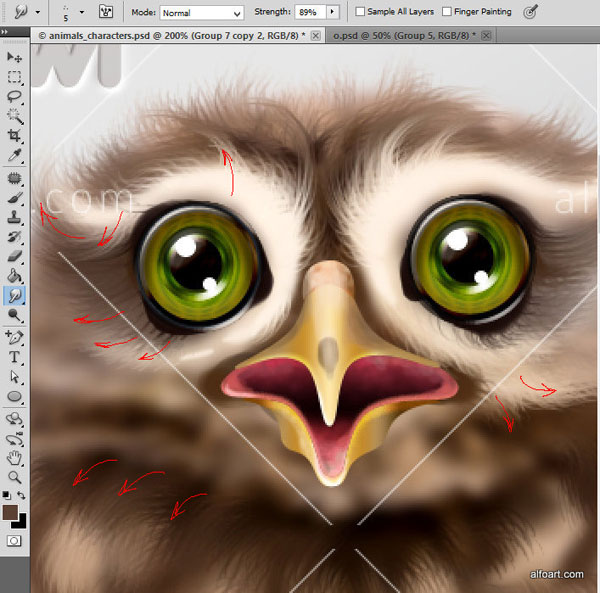600x593 pixels.
Task: Select the Spot Healing Brush tool
Action: 15,178
